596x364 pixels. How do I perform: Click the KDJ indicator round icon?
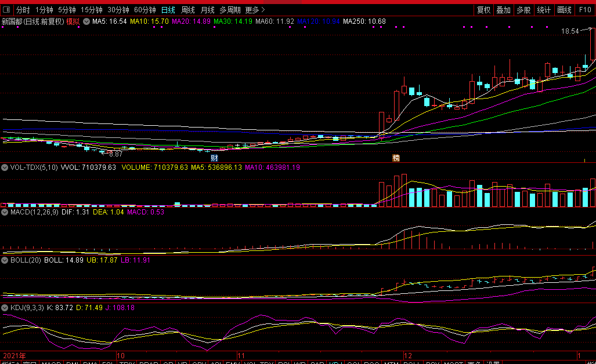click(5, 308)
